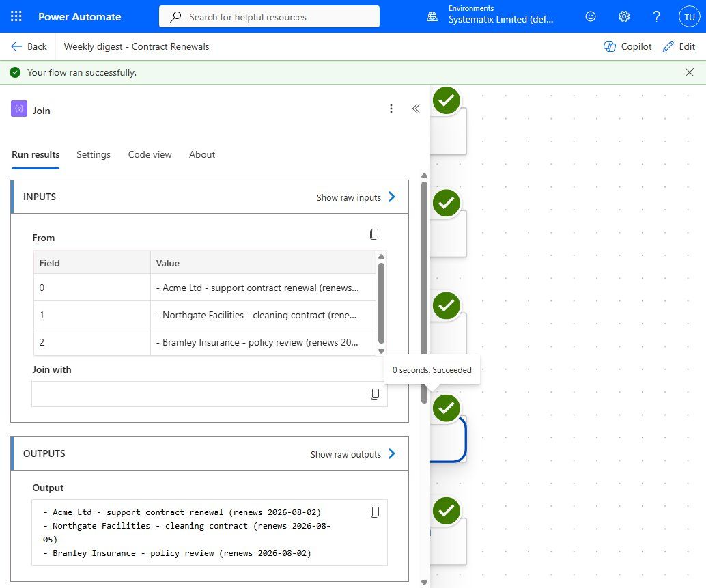Open the Join panel more options menu

391,109
